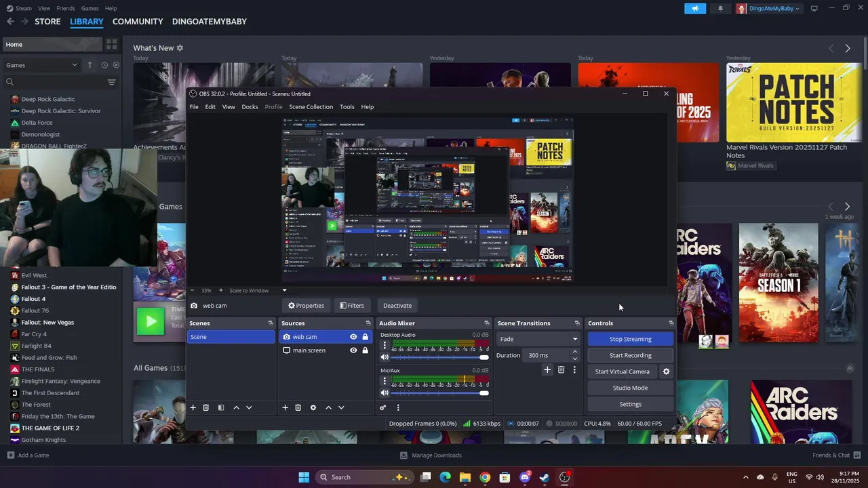Add a scene transition plus icon
This screenshot has width=868, height=488.
[x=547, y=369]
